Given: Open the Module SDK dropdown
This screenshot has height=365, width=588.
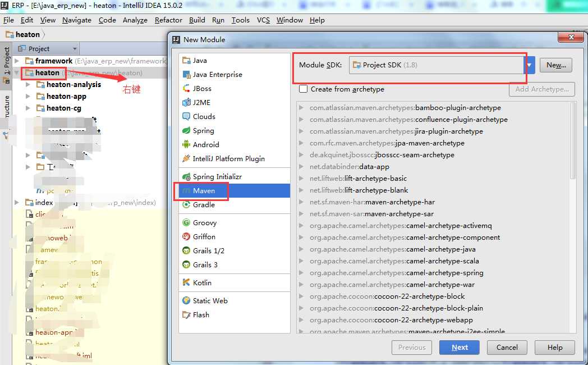Looking at the screenshot, I should click(x=529, y=65).
